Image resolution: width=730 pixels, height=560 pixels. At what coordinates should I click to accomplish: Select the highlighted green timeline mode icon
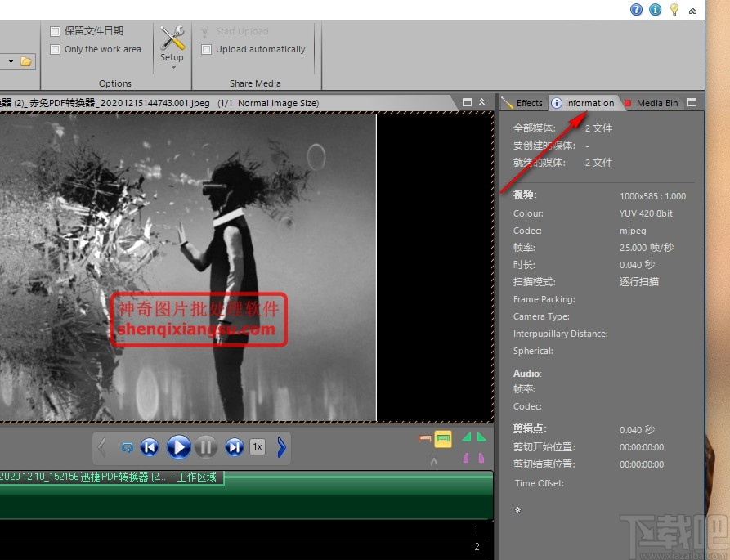tap(443, 439)
